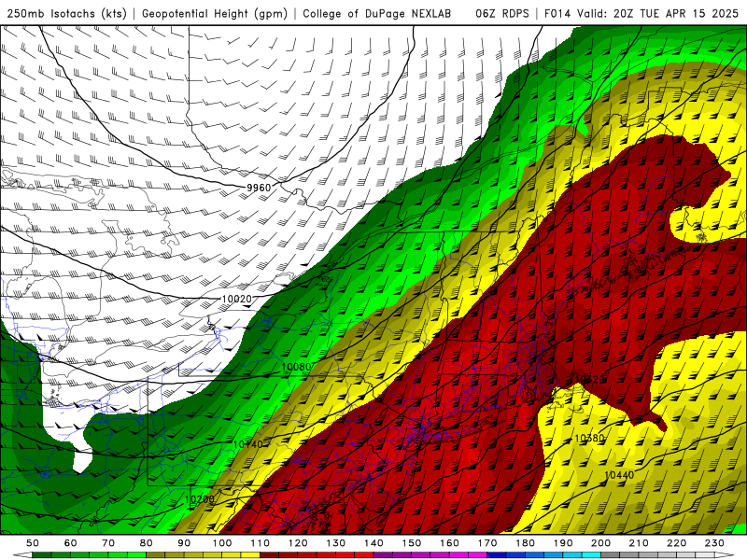Click the 200 knot legend value
Screen dimensions: 747x560
600,543
